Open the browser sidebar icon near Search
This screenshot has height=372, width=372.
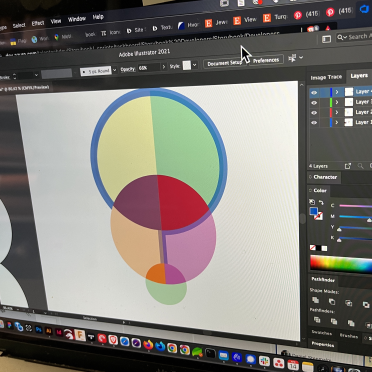[326, 39]
